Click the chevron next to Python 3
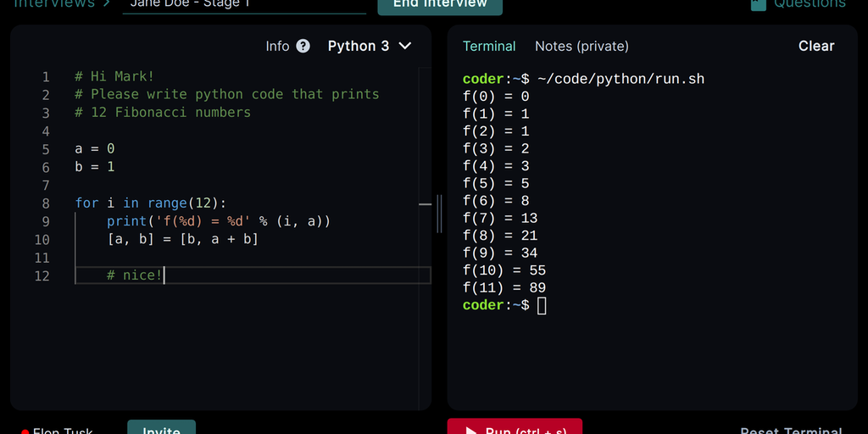The image size is (868, 434). click(x=405, y=46)
